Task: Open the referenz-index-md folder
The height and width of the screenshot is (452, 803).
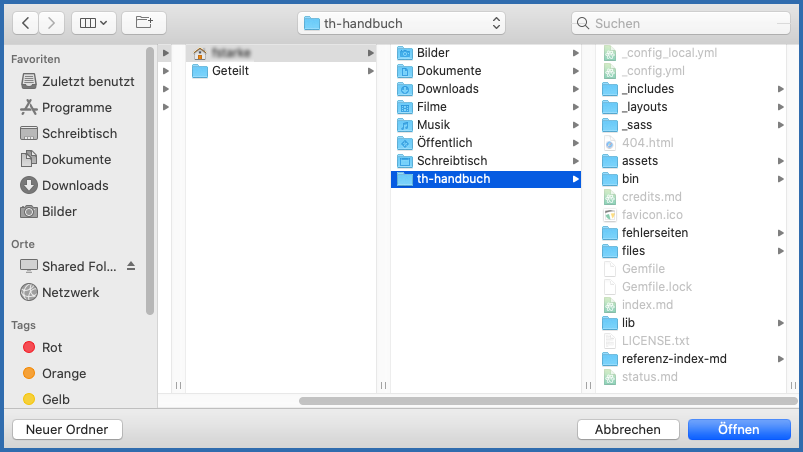Action: pyautogui.click(x=691, y=359)
